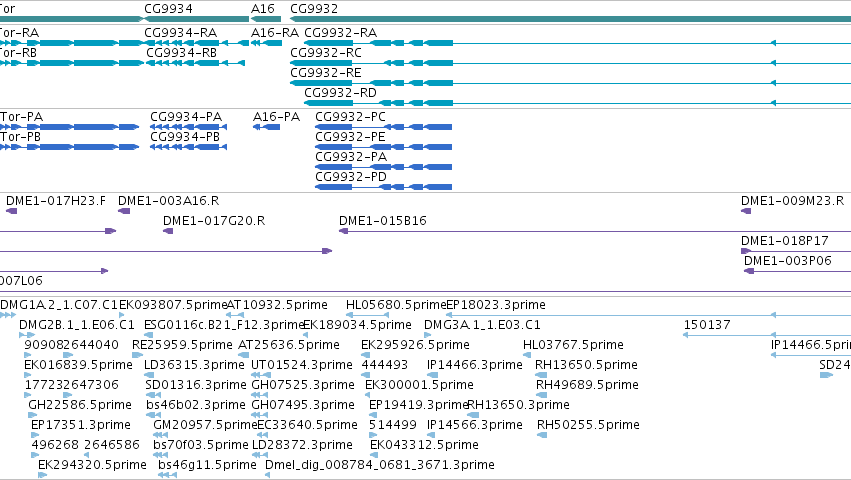The width and height of the screenshot is (851, 480).
Task: Click the CG9932-RD transcript label
Action: point(340,93)
